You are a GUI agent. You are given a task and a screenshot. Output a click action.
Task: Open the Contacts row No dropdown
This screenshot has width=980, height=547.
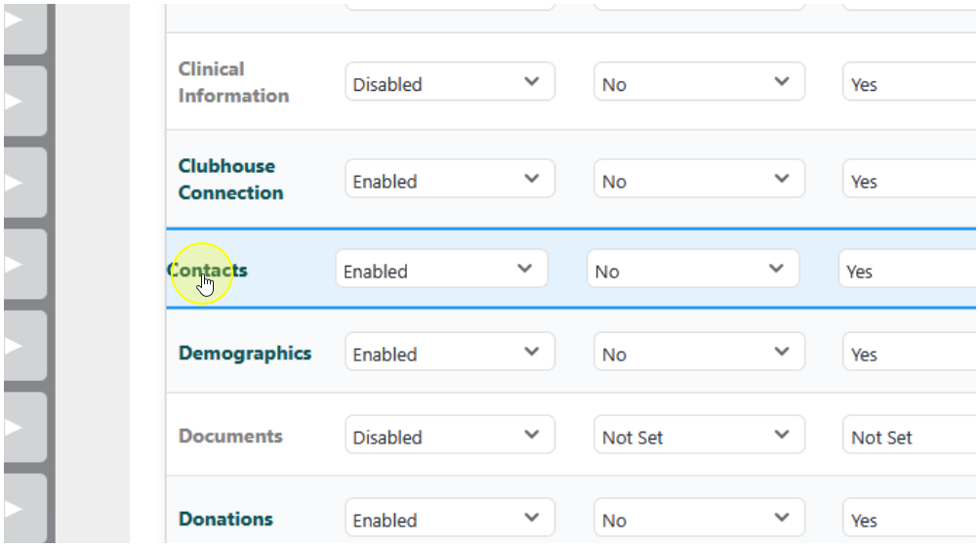pos(692,271)
